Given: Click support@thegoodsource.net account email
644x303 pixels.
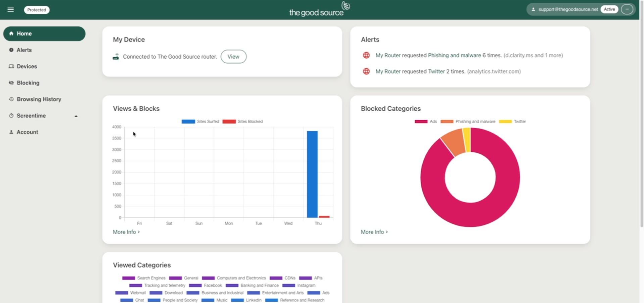Looking at the screenshot, I should pyautogui.click(x=568, y=9).
